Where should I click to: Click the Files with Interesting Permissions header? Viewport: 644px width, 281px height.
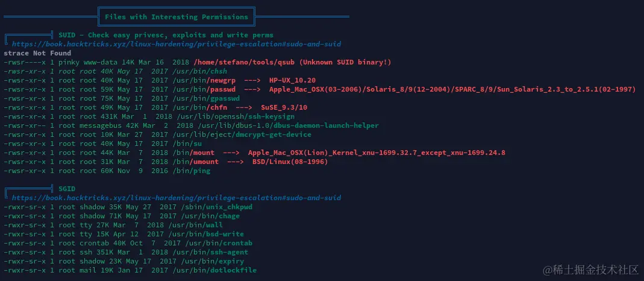click(x=176, y=17)
